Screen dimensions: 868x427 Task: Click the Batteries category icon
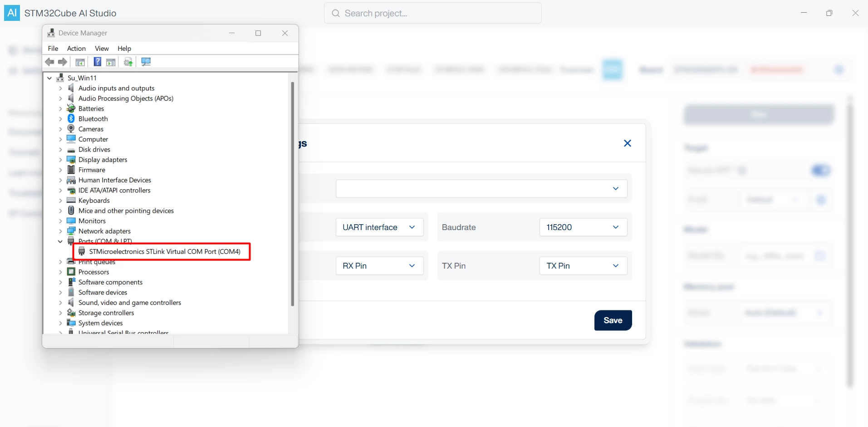71,108
